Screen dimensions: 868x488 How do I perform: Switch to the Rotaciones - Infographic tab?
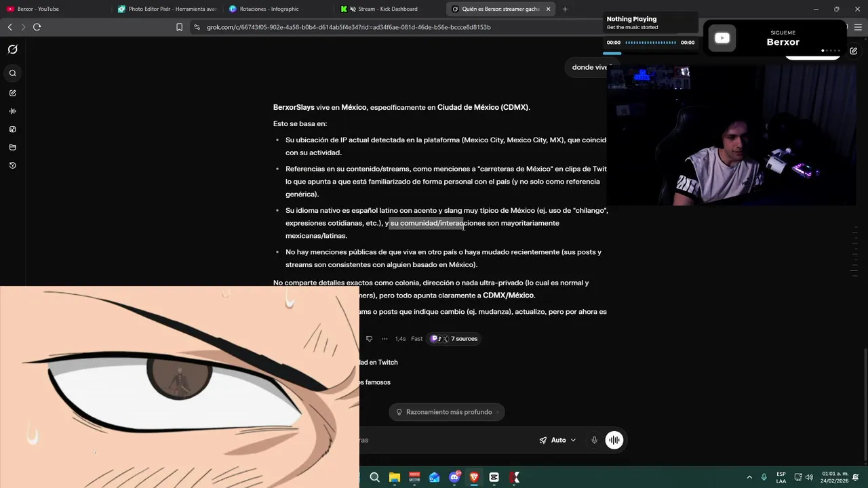coord(279,9)
